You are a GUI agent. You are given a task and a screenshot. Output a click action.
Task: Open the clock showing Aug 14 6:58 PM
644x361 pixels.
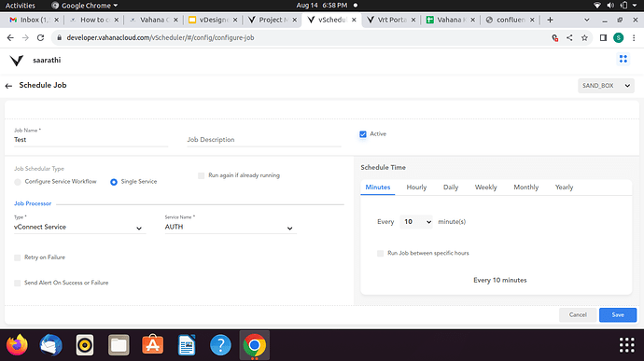322,6
